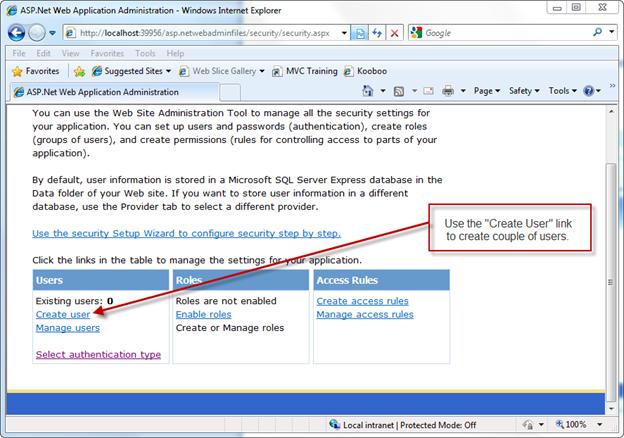The width and height of the screenshot is (624, 438).
Task: Open the recent pages dropdown arrow
Action: point(53,33)
